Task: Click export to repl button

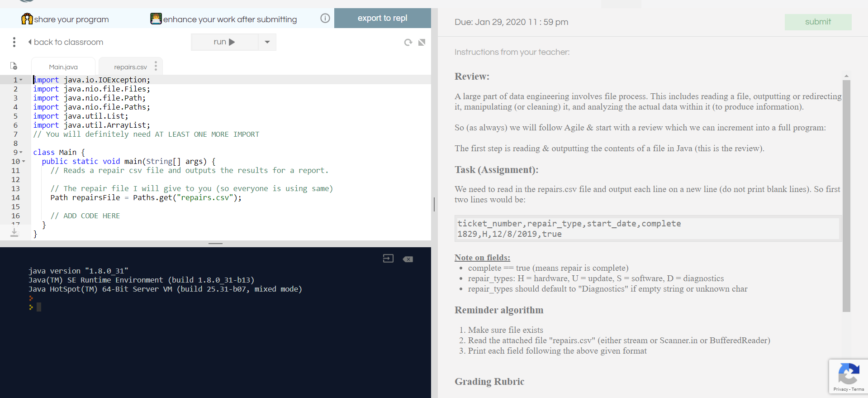Action: (x=383, y=18)
